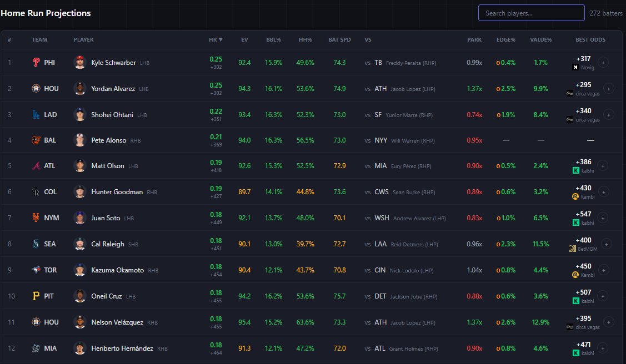The width and height of the screenshot is (626, 364).
Task: Click the Orioles BAL team logo
Action: tap(36, 140)
